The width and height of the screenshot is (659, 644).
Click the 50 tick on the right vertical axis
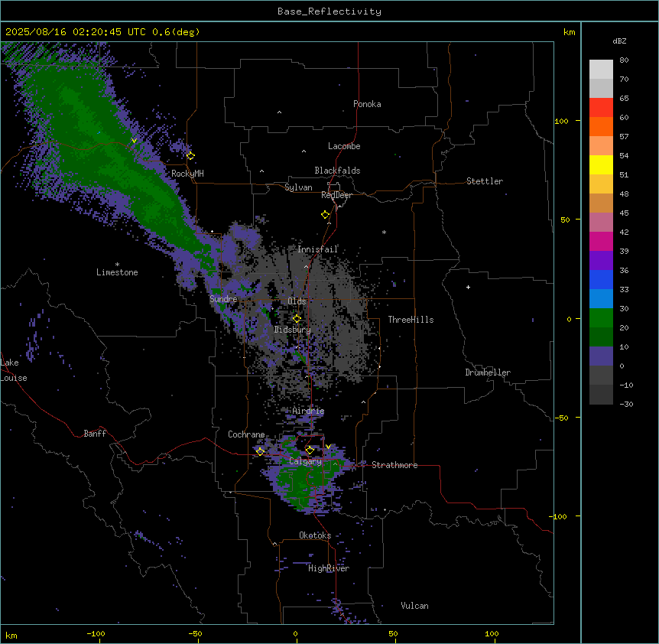point(565,220)
